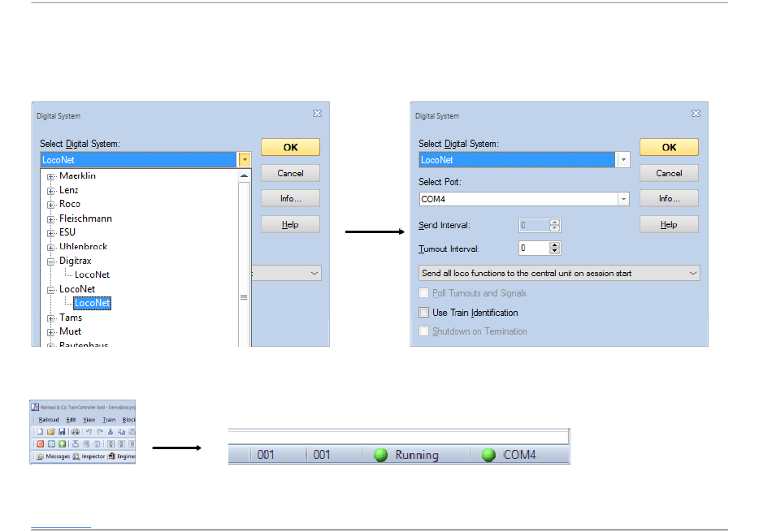Open the Railroad menu
Screen dimensions: 772x532
(x=49, y=420)
